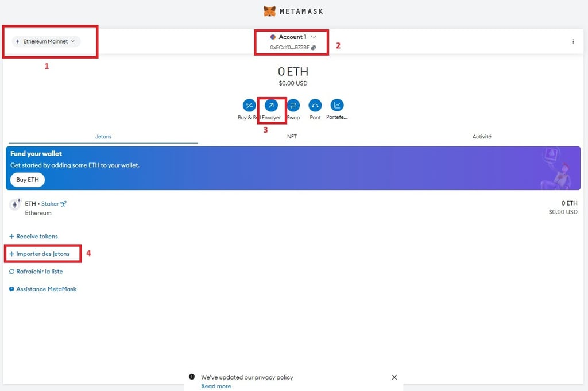588x391 pixels.
Task: Click the Fund your wallet banner title
Action: [x=36, y=154]
